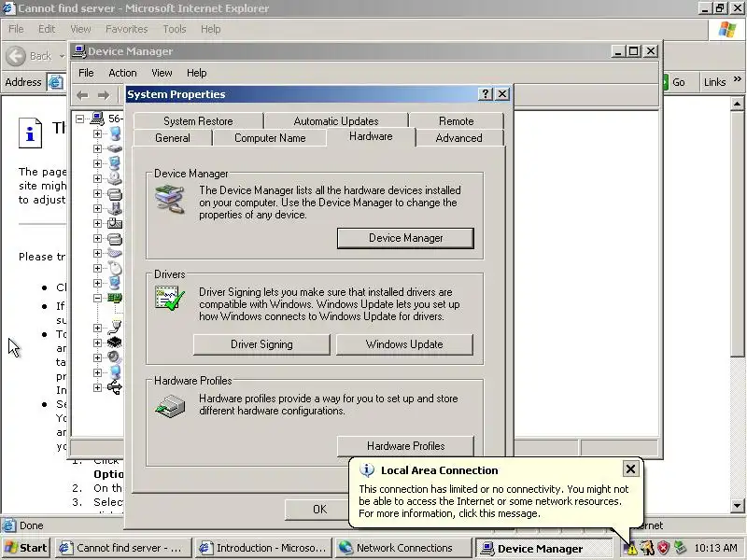Screen dimensions: 747x560
Task: Open the Action menu in Device Manager
Action: 122,73
